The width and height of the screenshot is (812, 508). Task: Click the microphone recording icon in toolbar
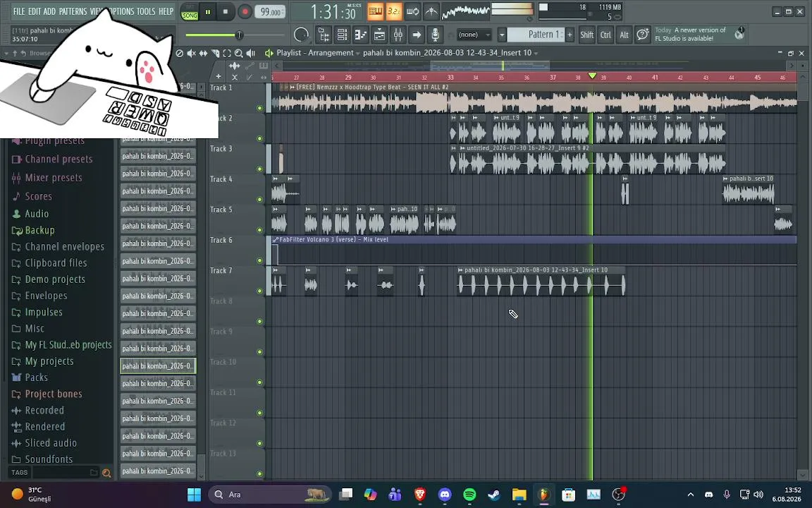coord(436,35)
